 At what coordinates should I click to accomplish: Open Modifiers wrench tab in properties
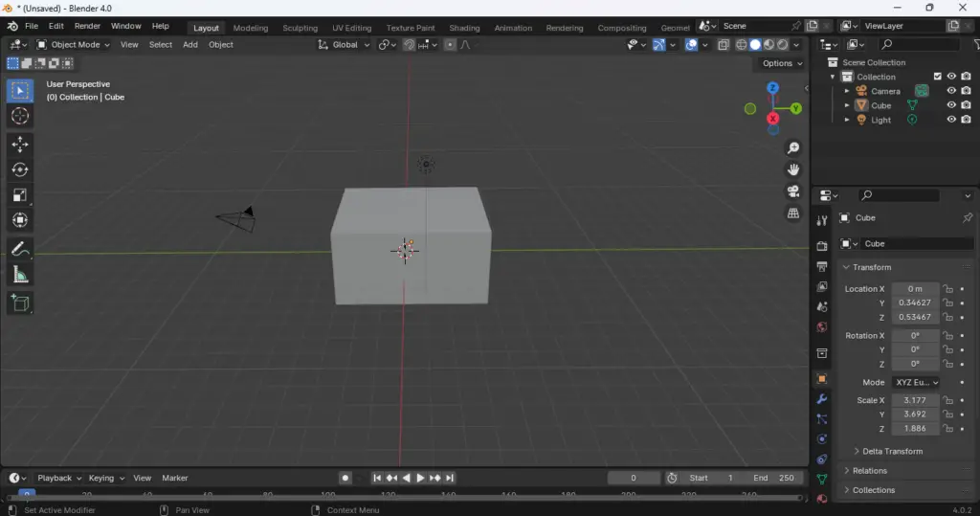pyautogui.click(x=821, y=399)
